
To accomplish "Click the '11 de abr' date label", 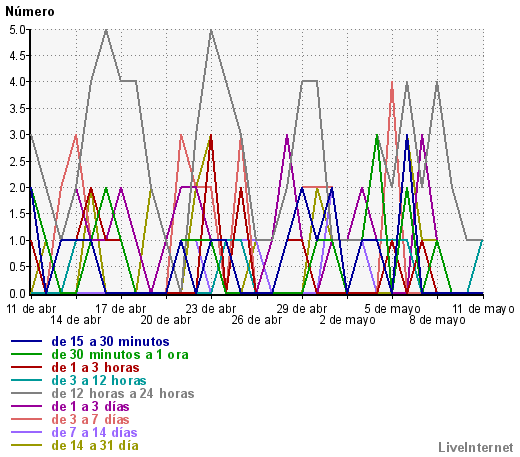I will coord(31,309).
